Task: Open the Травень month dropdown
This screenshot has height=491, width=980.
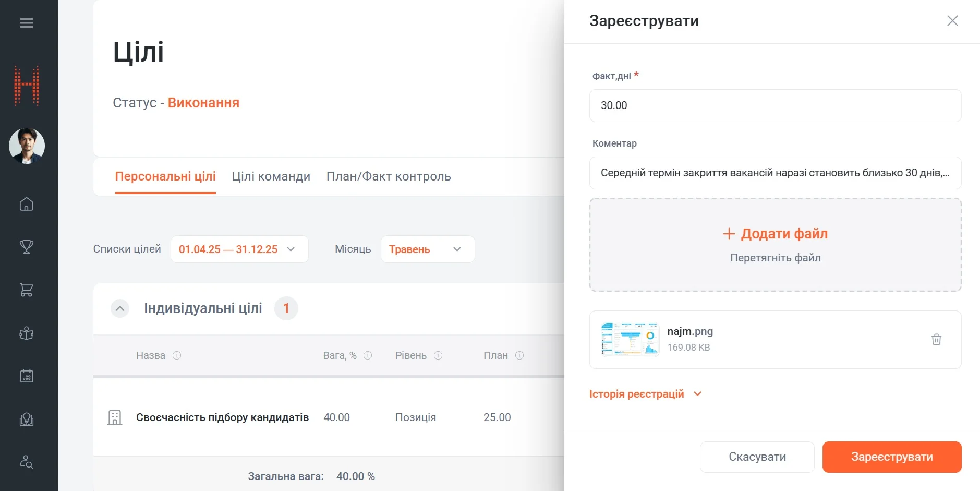Action: coord(427,249)
